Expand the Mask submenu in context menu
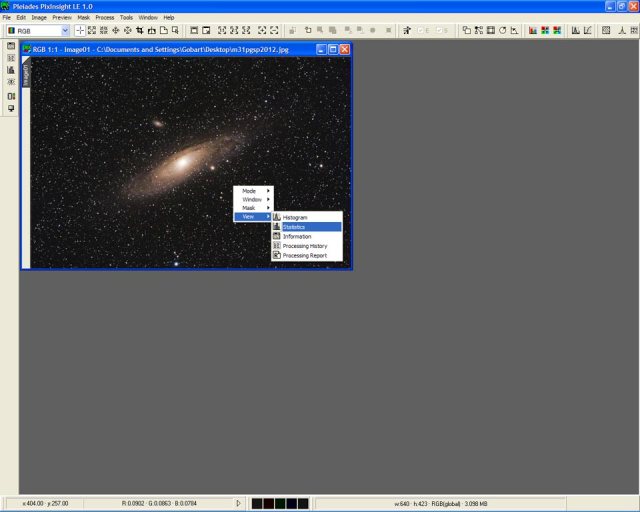 point(253,208)
